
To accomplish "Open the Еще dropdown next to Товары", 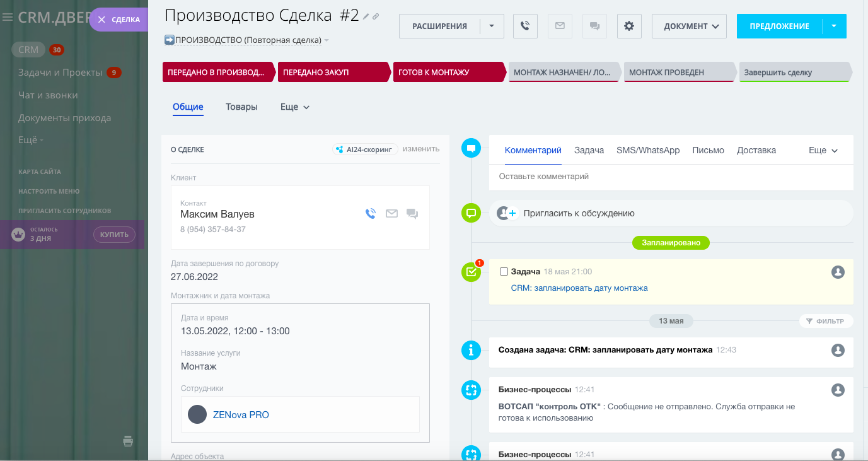I will [x=295, y=107].
